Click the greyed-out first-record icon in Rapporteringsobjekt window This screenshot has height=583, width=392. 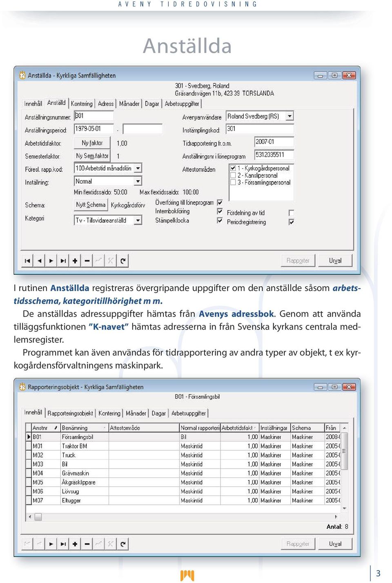point(27,544)
